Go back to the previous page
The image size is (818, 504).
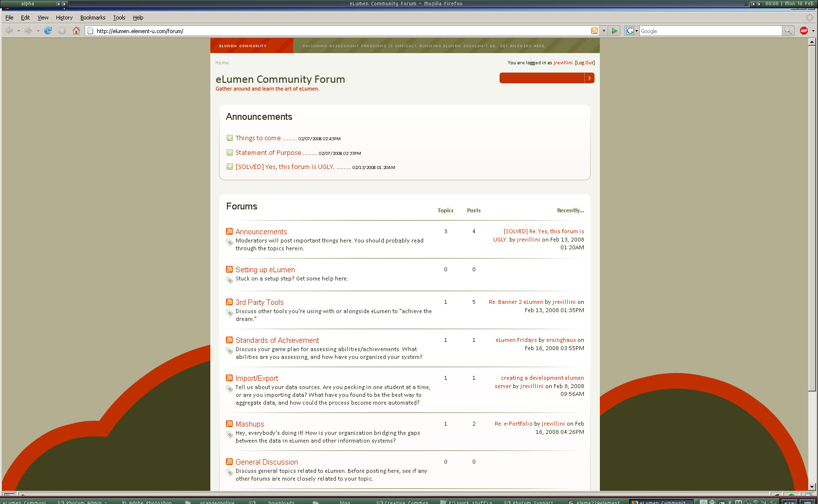point(9,31)
